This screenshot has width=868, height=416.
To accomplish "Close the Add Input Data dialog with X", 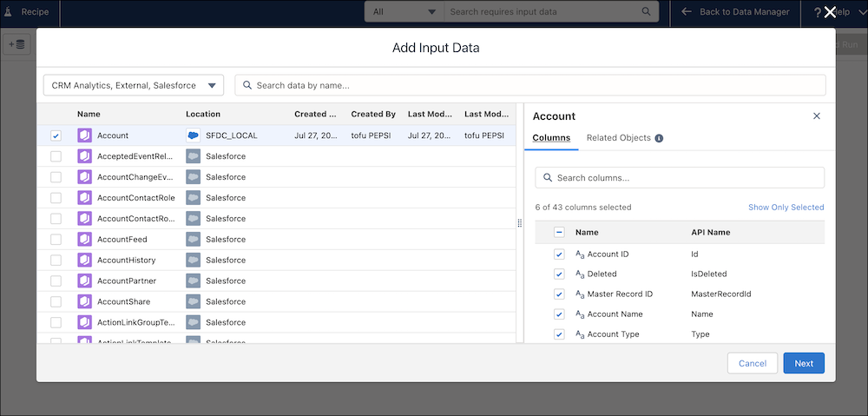I will pyautogui.click(x=829, y=12).
